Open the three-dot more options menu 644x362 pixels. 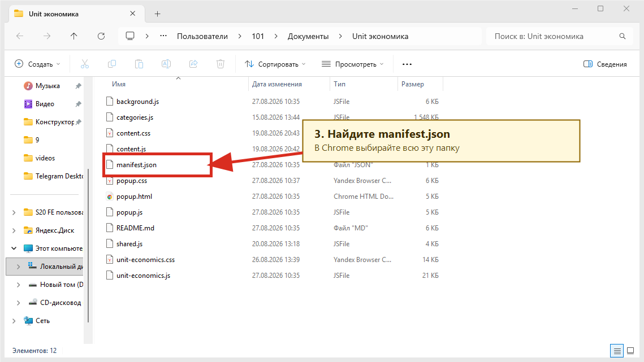coord(407,64)
